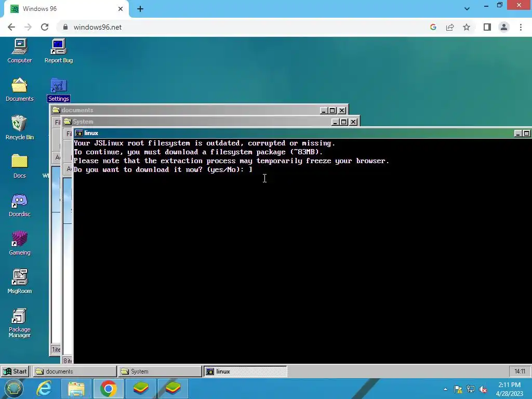Minimize the System window
This screenshot has height=399, width=532.
[335, 122]
